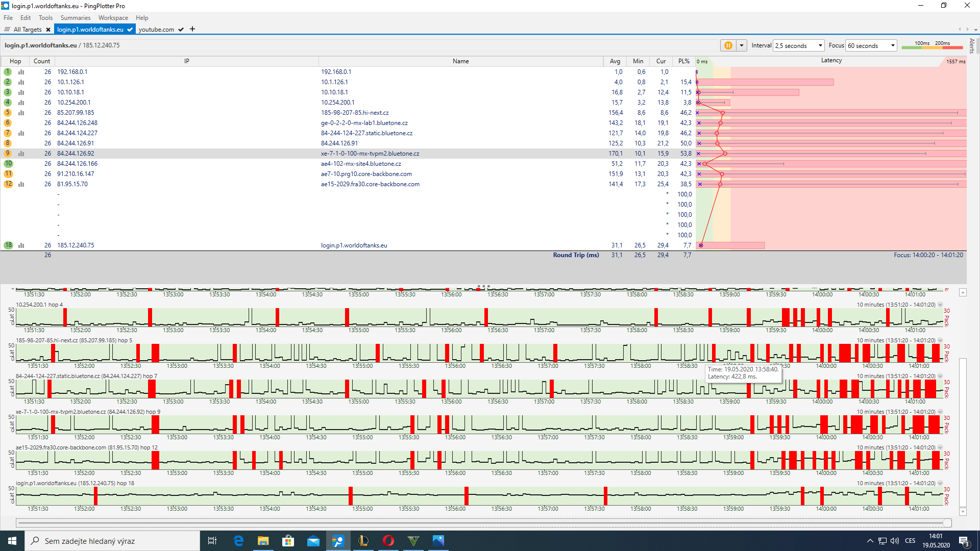Add a new target tab
Image resolution: width=980 pixels, height=551 pixels.
(x=192, y=29)
